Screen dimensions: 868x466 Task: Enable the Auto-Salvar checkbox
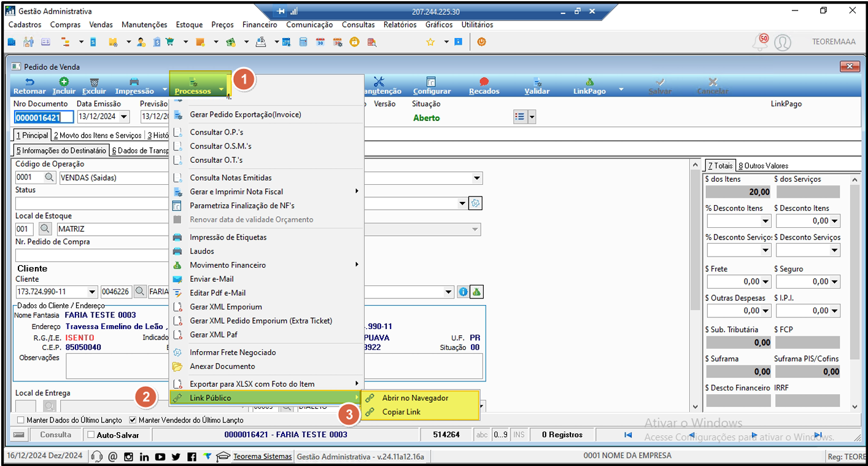91,435
